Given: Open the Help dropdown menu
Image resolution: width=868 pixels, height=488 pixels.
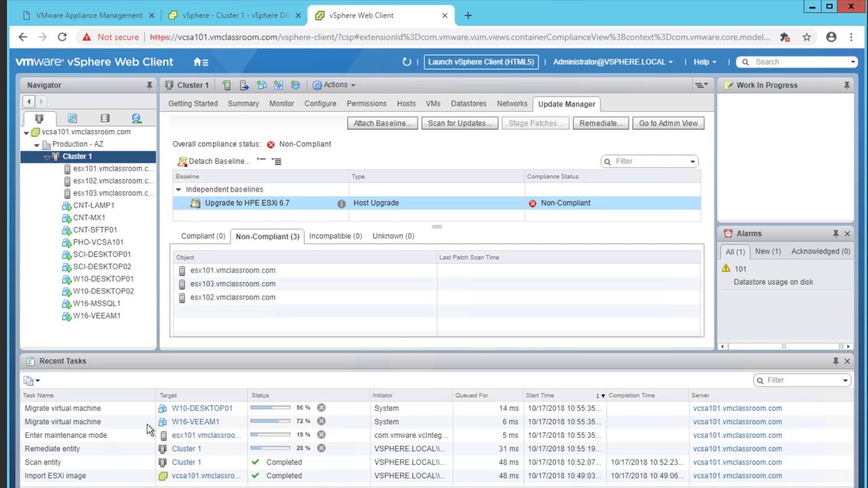Looking at the screenshot, I should click(705, 62).
